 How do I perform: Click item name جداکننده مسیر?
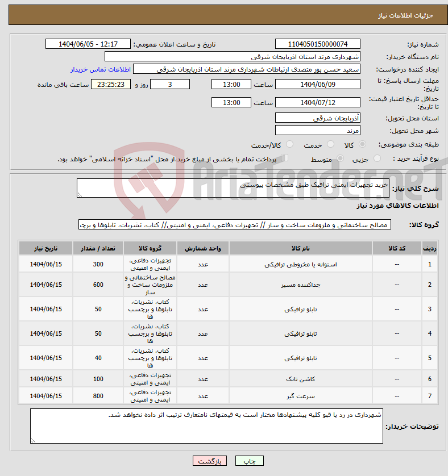click(x=301, y=285)
